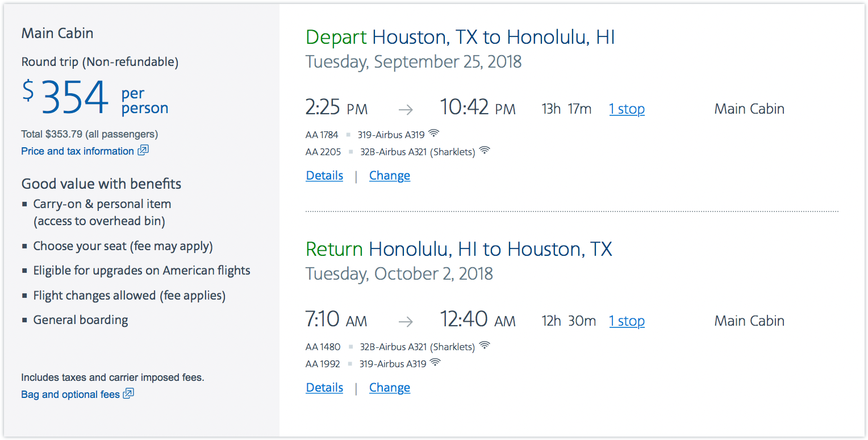
Task: Open Bag and optional fees link
Action: tap(70, 394)
